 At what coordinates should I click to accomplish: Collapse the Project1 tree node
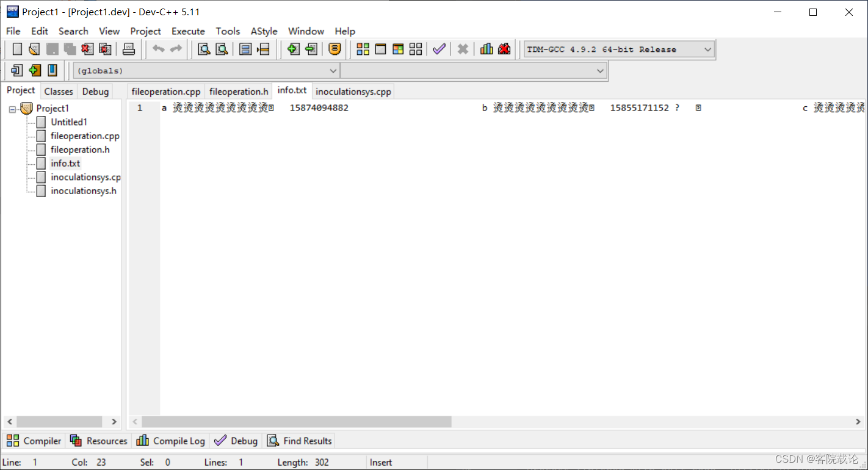(12, 109)
